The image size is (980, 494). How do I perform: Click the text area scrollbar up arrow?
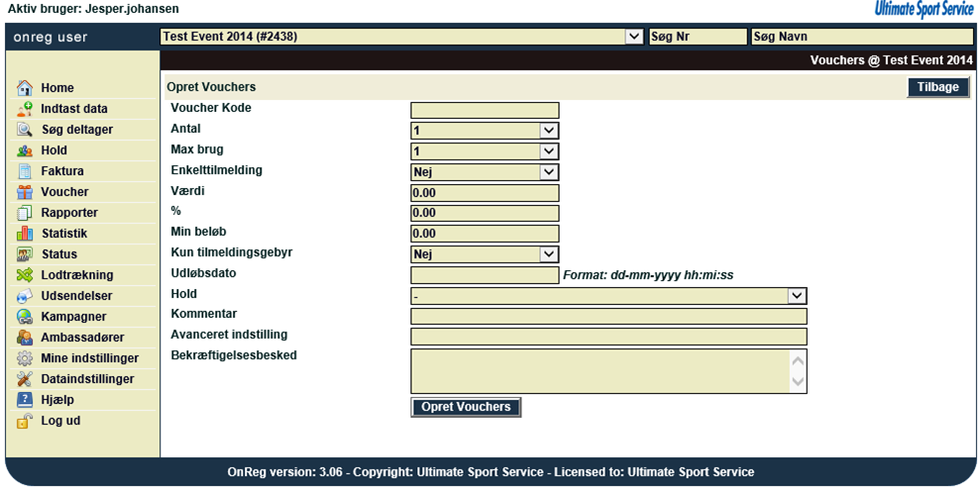(798, 360)
